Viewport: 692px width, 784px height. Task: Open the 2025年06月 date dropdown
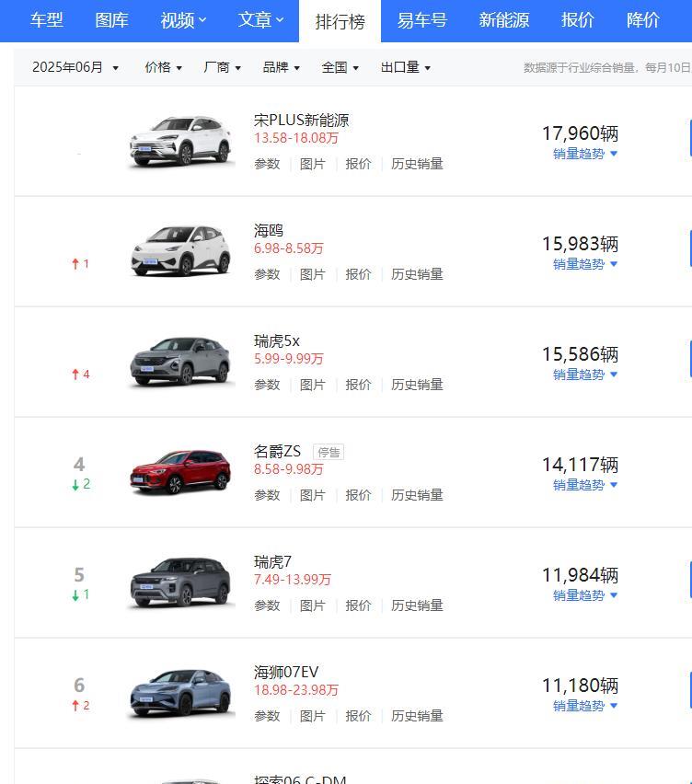(75, 67)
